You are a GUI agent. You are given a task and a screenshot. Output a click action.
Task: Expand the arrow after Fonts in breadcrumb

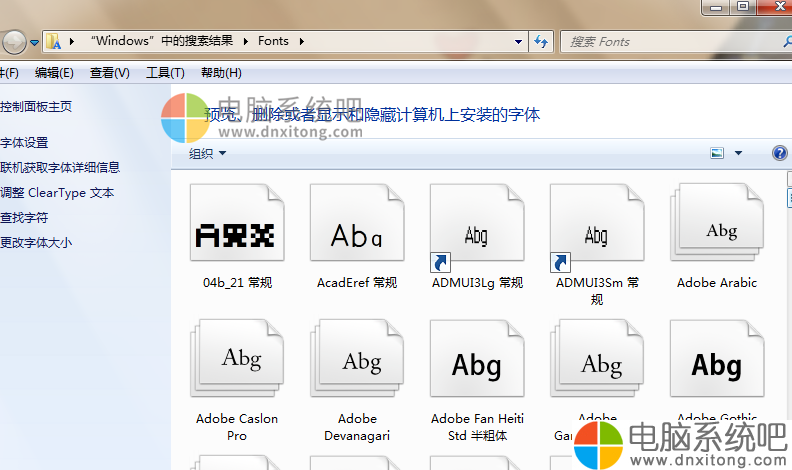(x=302, y=41)
